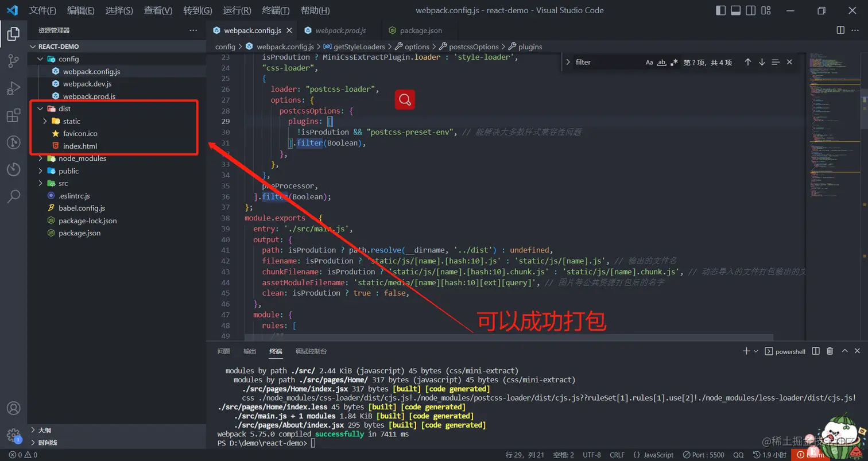Click the find input field containing filter
This screenshot has width=868, height=461.
coord(607,62)
